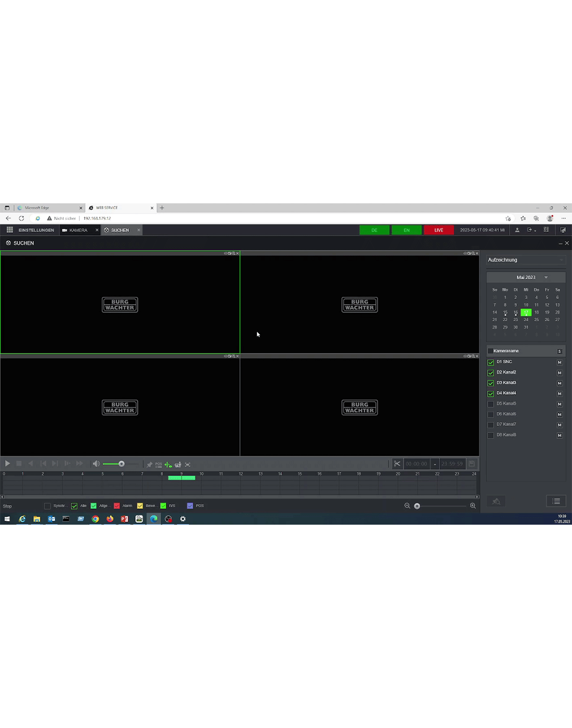This screenshot has height=728, width=572.
Task: Click the speaker volume icon
Action: click(x=96, y=464)
